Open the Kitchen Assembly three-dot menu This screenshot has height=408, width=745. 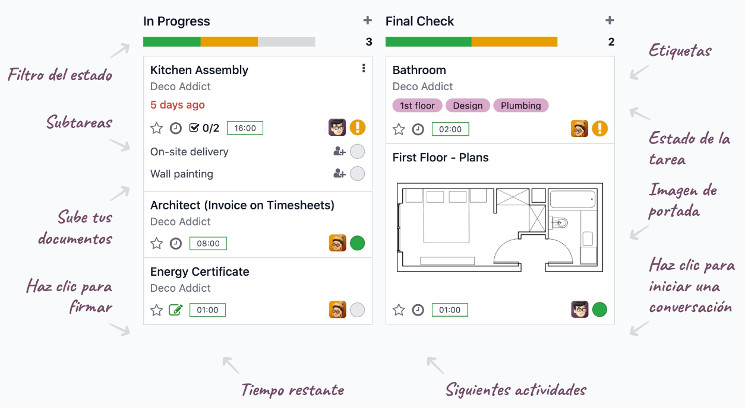pos(363,68)
